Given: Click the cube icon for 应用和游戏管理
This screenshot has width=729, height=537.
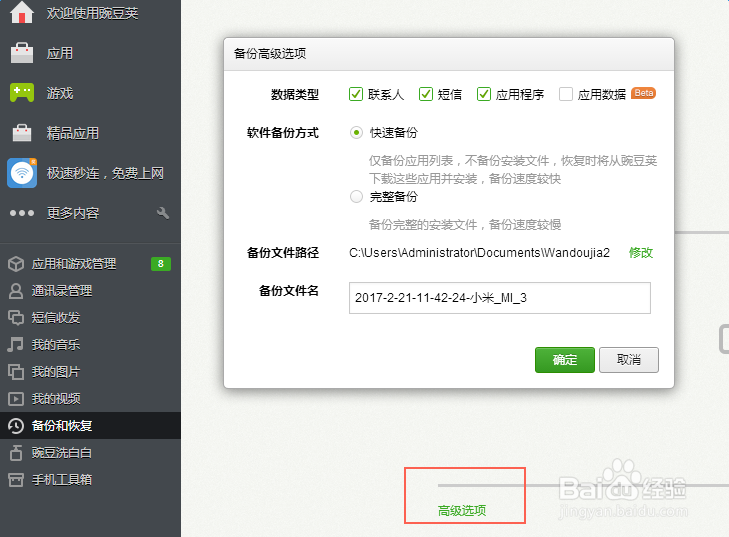Looking at the screenshot, I should 16,264.
